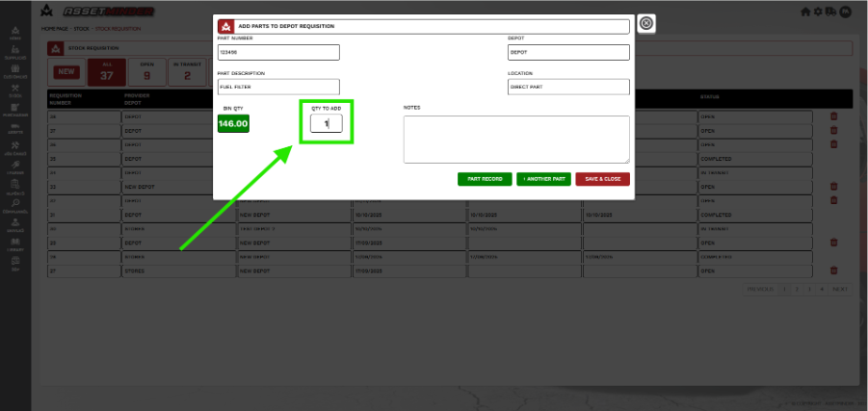The height and width of the screenshot is (411, 868).
Task: Open Job Cards in the left sidebar
Action: [x=15, y=148]
